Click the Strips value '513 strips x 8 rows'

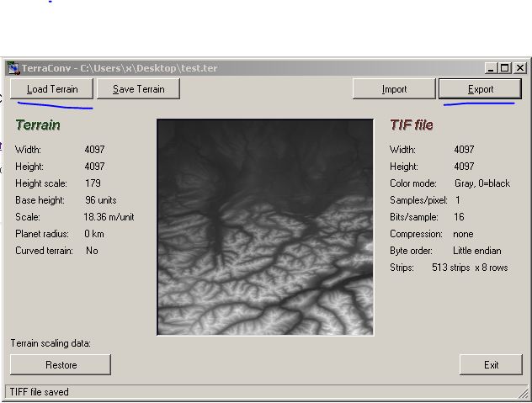click(470, 268)
